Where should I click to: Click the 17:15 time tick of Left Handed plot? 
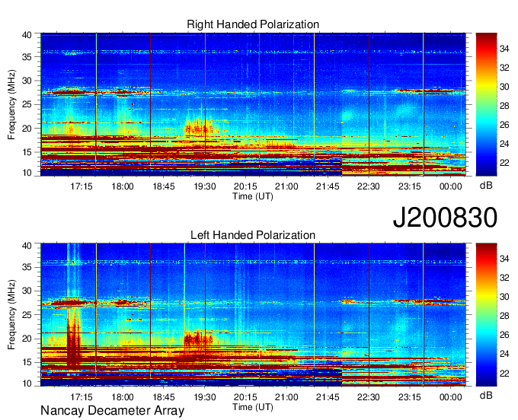click(x=82, y=397)
